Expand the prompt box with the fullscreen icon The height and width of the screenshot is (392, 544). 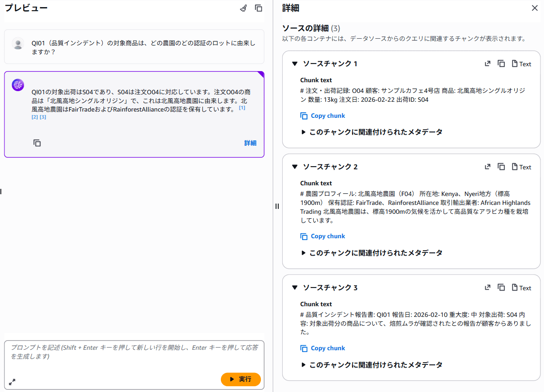click(x=12, y=382)
